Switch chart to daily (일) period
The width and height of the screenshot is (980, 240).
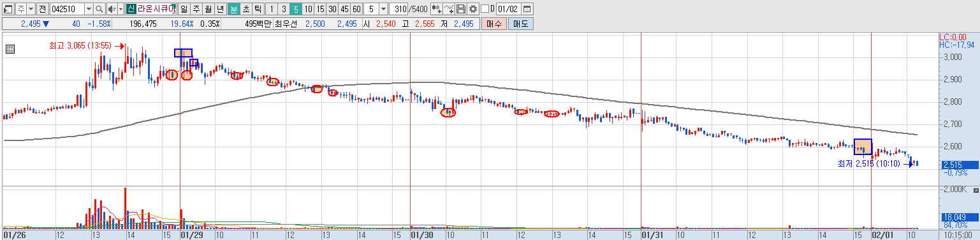click(x=184, y=10)
